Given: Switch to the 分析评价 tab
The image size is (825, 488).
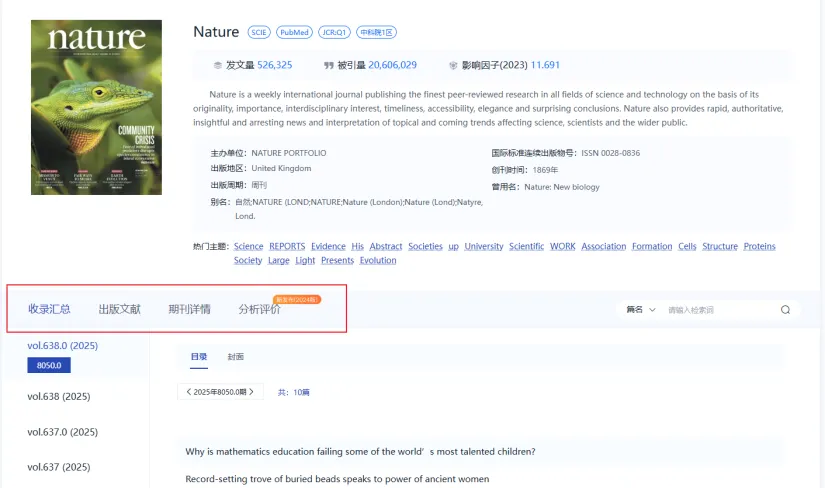Looking at the screenshot, I should [x=259, y=309].
